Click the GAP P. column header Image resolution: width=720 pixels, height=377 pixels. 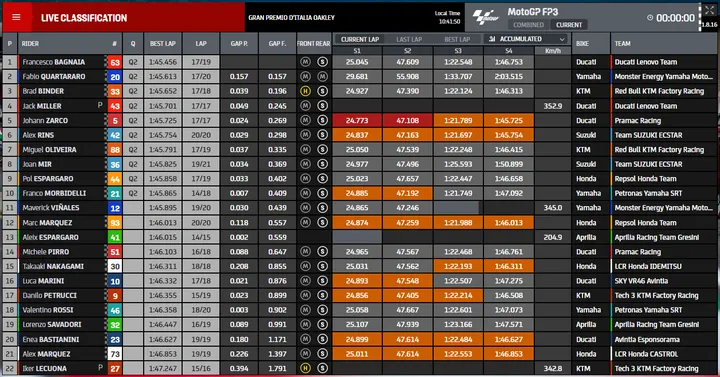tap(239, 44)
